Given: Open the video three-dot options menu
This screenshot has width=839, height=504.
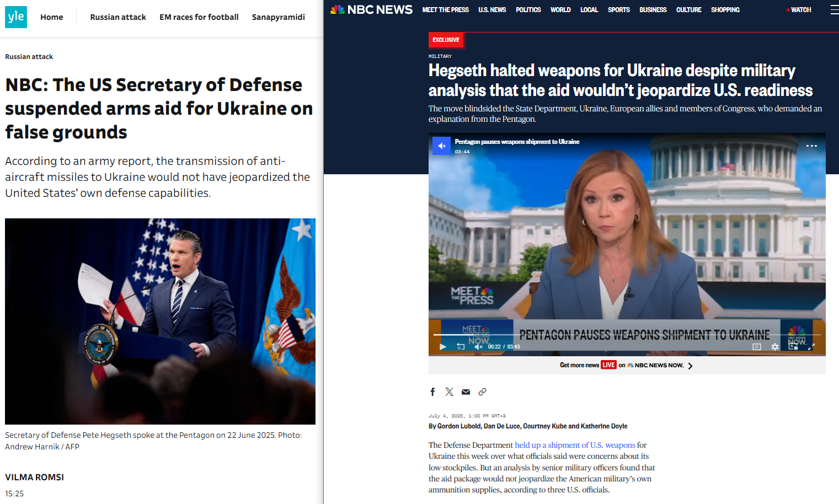Looking at the screenshot, I should (x=811, y=146).
